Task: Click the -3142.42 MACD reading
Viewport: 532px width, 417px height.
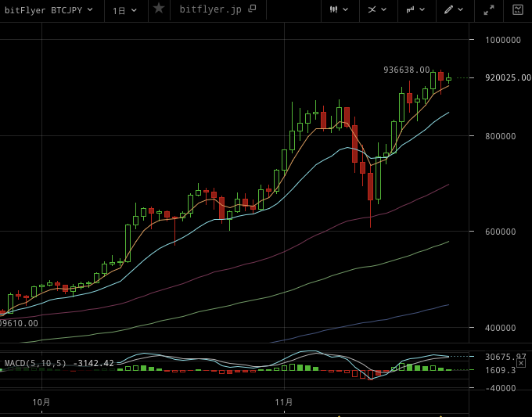Action: point(94,363)
